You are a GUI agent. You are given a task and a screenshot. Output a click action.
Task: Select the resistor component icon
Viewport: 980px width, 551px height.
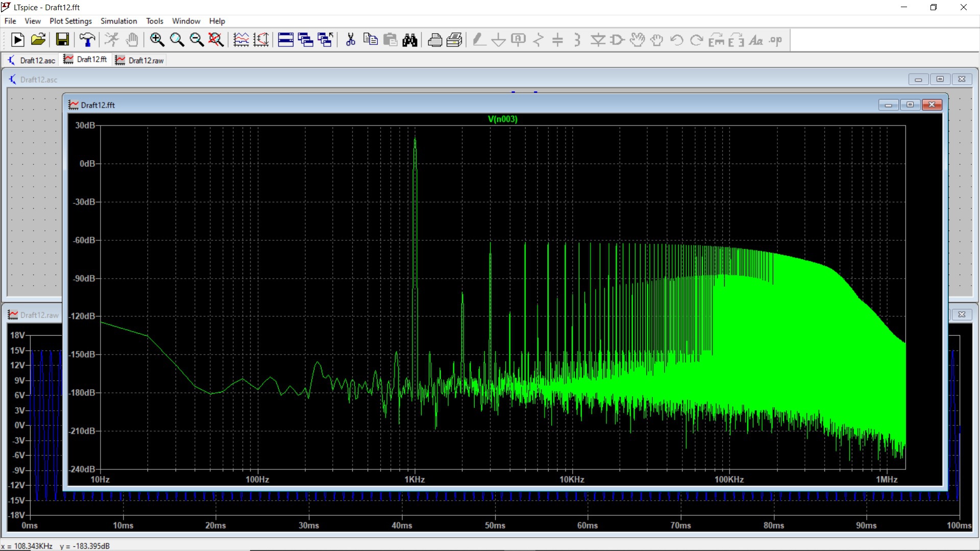[x=538, y=40]
